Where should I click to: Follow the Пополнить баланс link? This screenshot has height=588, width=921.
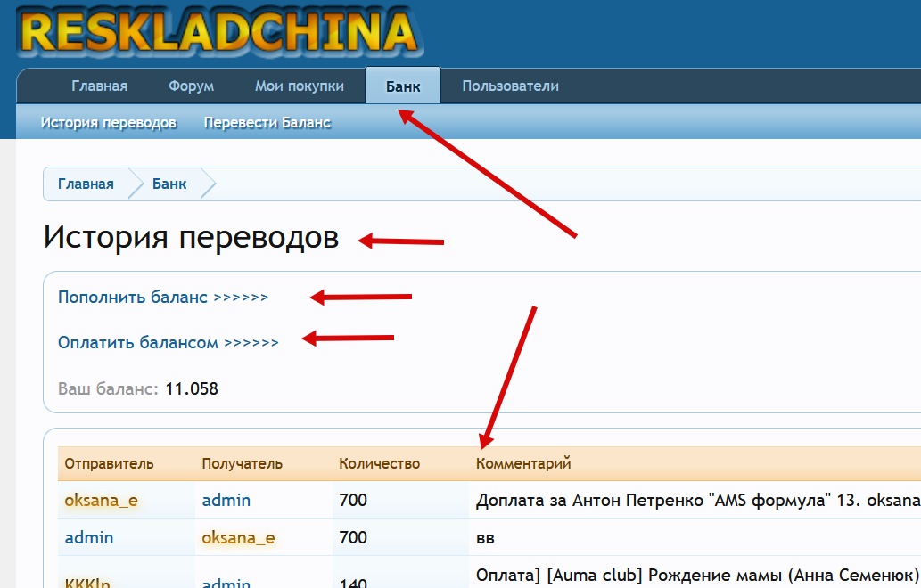(x=162, y=297)
